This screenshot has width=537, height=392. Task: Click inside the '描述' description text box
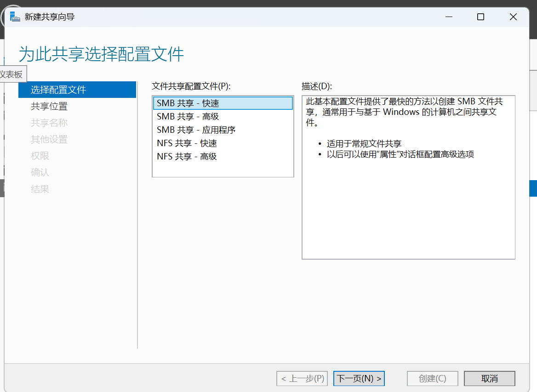(408, 207)
